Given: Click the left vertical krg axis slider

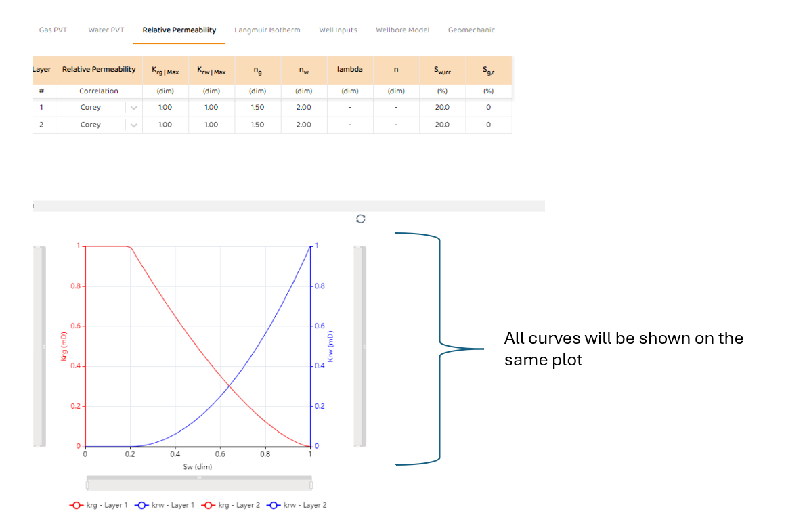Looking at the screenshot, I should (40, 346).
